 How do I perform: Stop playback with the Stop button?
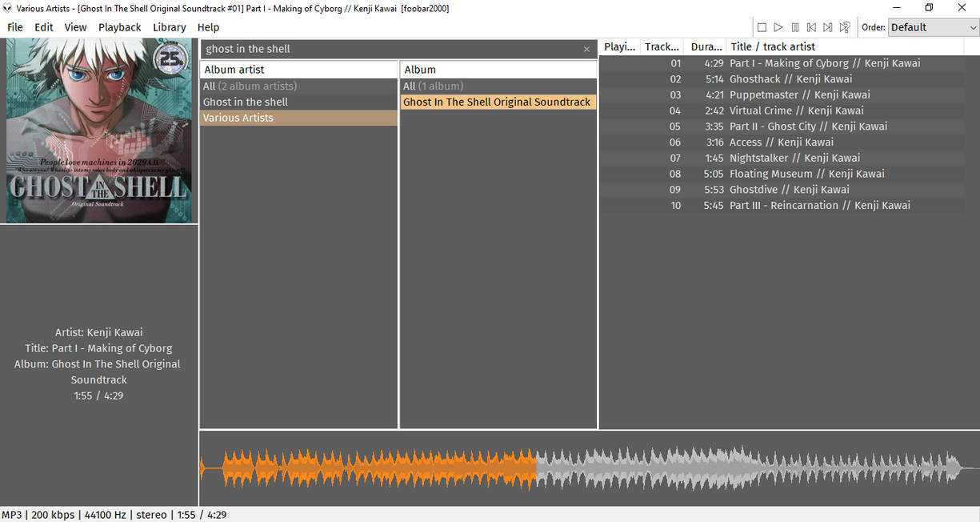(762, 27)
